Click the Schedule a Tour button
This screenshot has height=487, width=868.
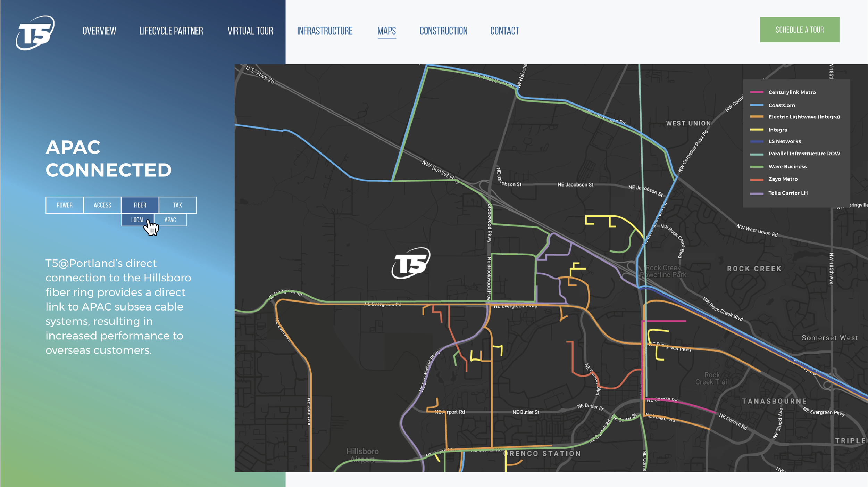(x=800, y=30)
